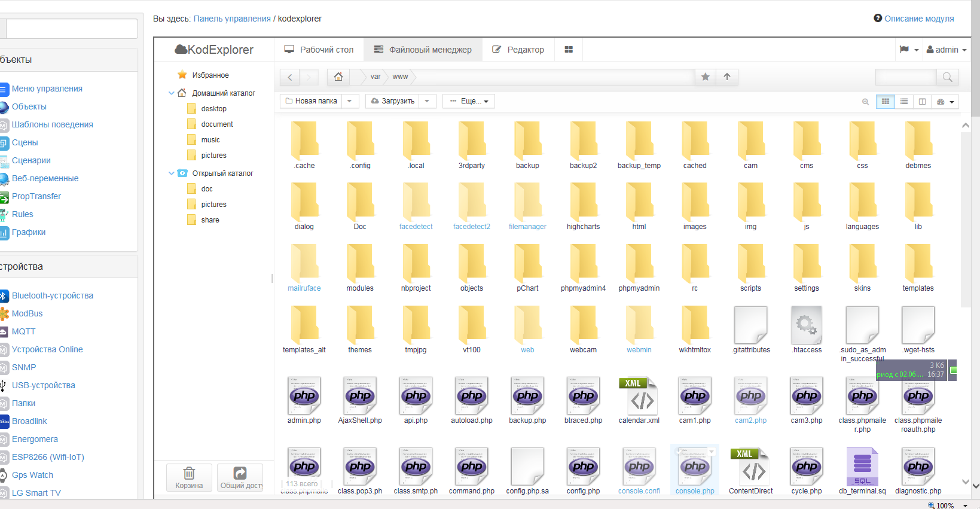Open the Корзина trash bin
This screenshot has height=509, width=980.
click(x=189, y=477)
